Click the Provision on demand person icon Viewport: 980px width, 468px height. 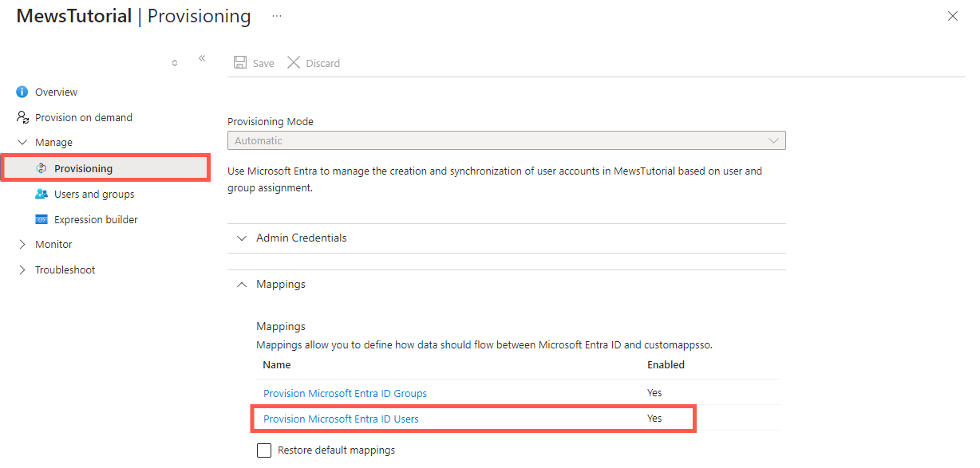22,117
